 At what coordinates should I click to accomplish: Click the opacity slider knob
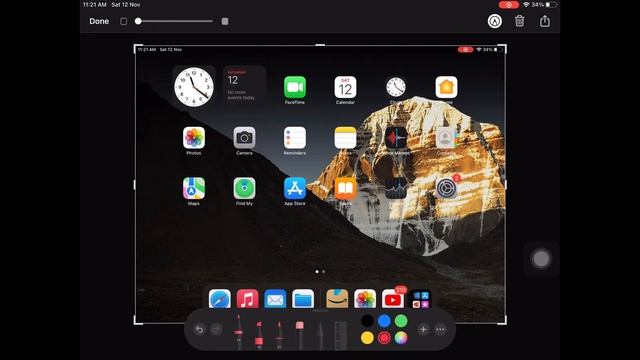pyautogui.click(x=138, y=21)
